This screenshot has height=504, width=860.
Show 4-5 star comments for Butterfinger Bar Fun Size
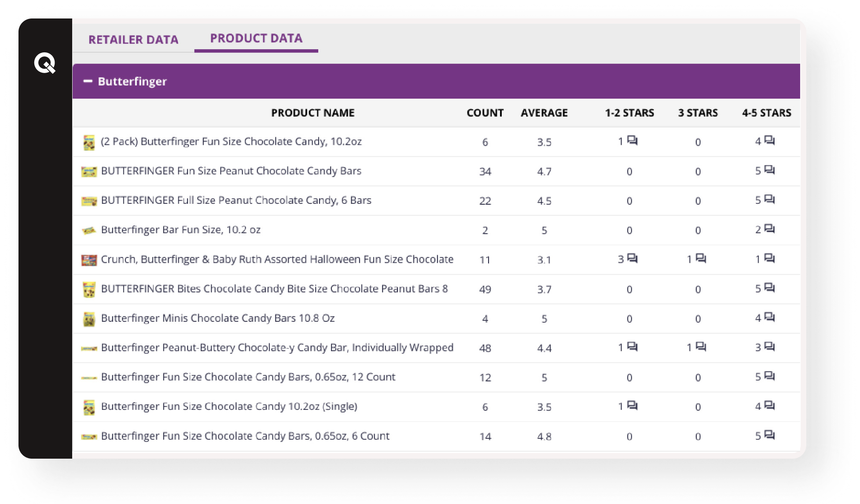click(x=770, y=229)
